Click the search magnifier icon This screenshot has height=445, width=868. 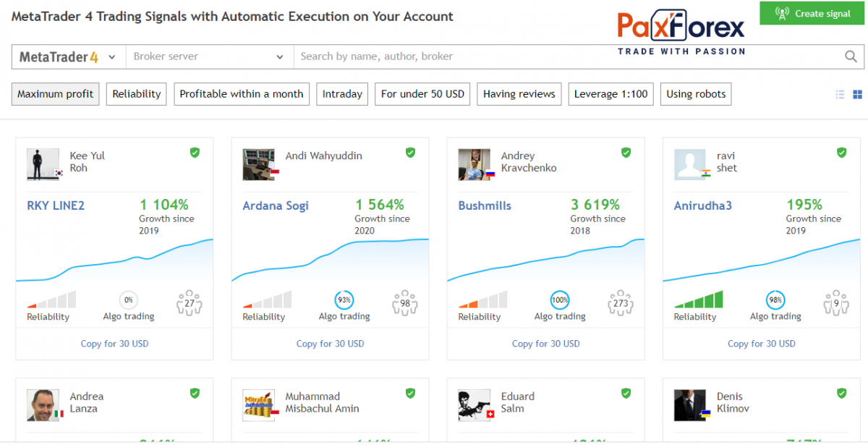coord(851,56)
